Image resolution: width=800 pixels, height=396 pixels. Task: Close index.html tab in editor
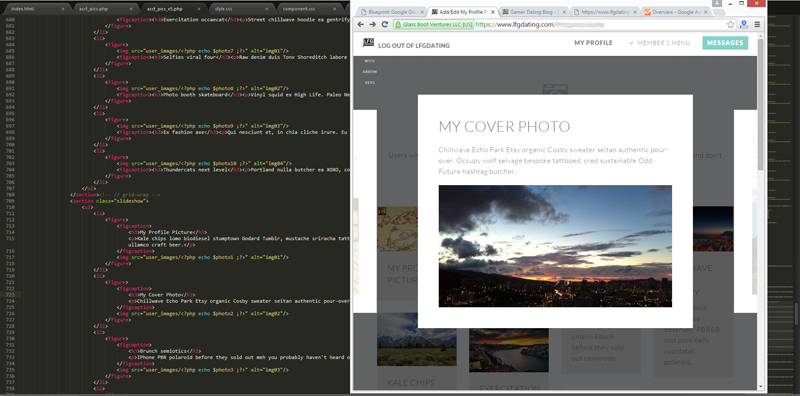(x=63, y=9)
